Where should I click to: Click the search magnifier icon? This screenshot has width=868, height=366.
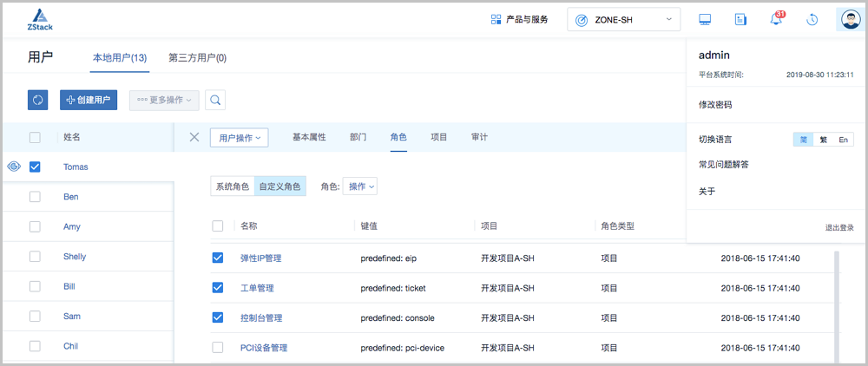pos(215,100)
